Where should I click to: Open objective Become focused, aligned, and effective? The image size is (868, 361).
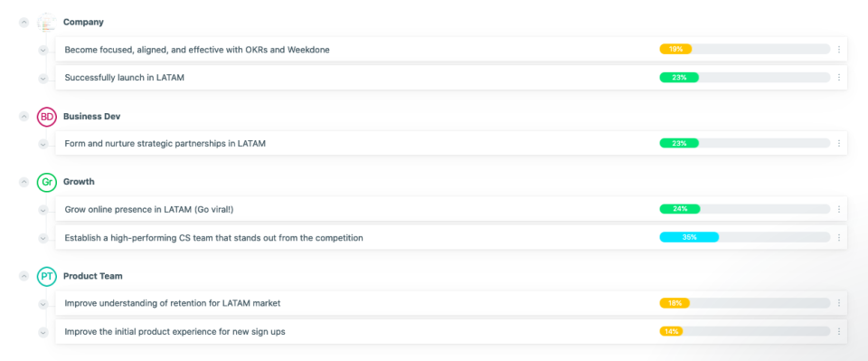(x=197, y=49)
